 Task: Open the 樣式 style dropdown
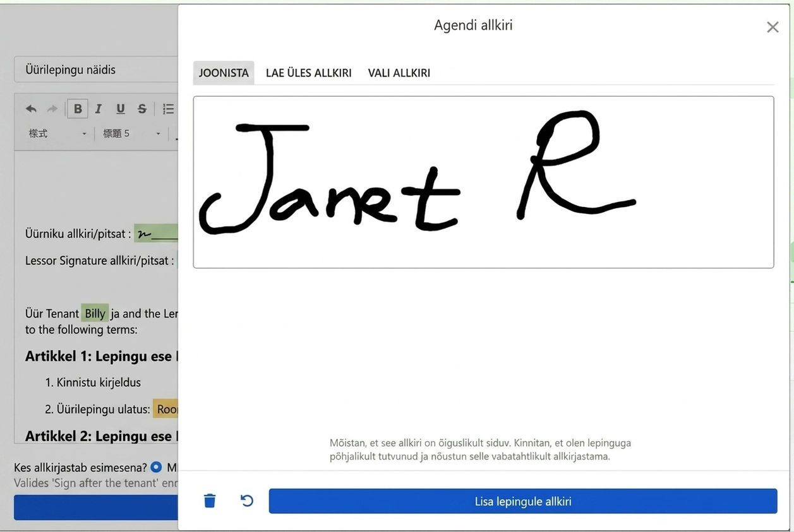click(x=57, y=134)
